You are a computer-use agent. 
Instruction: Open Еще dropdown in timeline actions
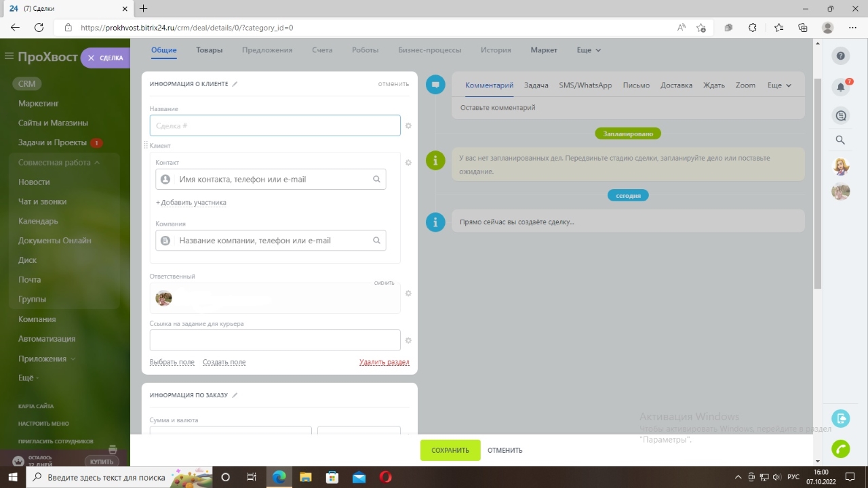(779, 85)
